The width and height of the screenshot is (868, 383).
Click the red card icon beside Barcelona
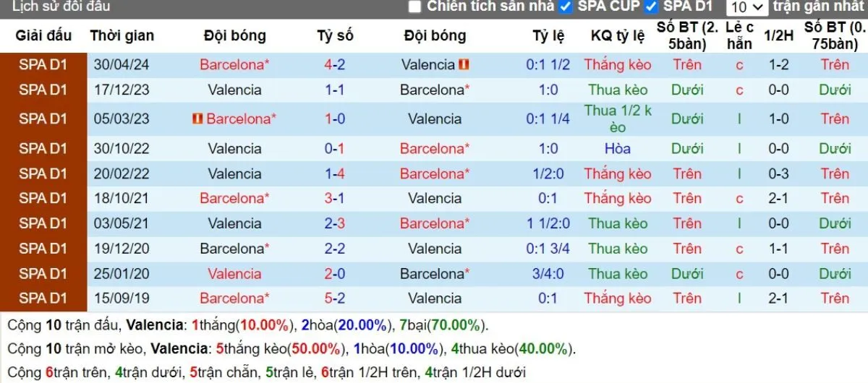tap(197, 119)
